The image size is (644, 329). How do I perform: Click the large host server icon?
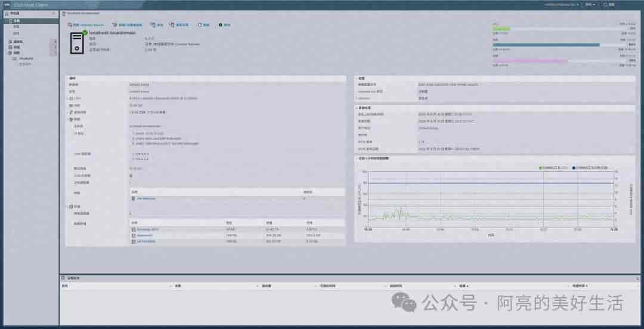[x=77, y=42]
